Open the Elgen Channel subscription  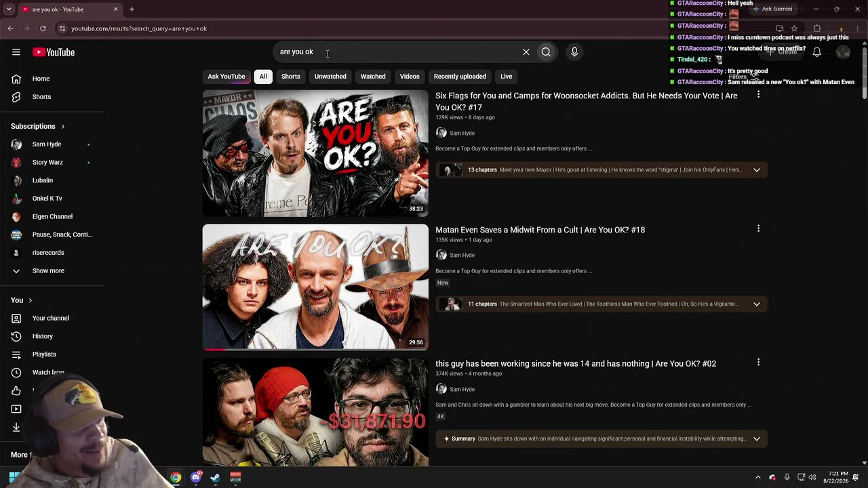coord(52,216)
